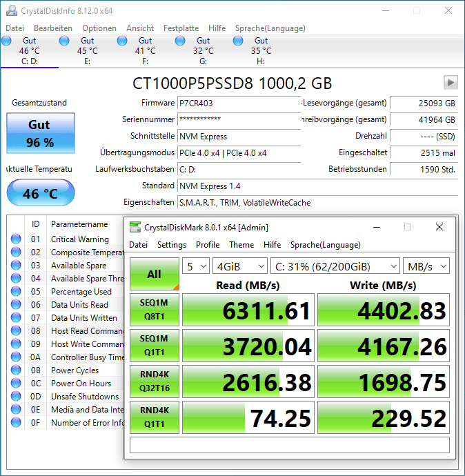
Task: Open the test size dropdown showing 4GiB
Action: (x=240, y=266)
